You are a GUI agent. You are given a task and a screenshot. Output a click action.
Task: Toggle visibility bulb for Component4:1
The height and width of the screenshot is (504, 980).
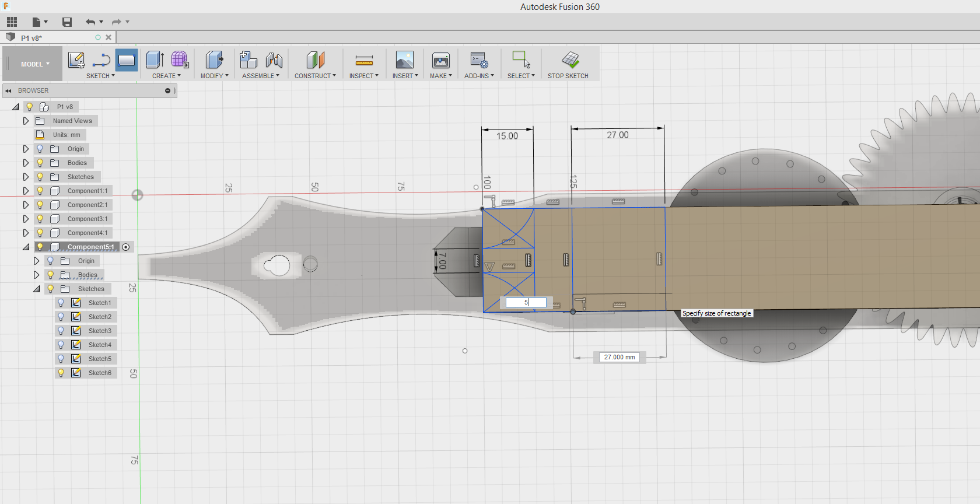click(40, 233)
